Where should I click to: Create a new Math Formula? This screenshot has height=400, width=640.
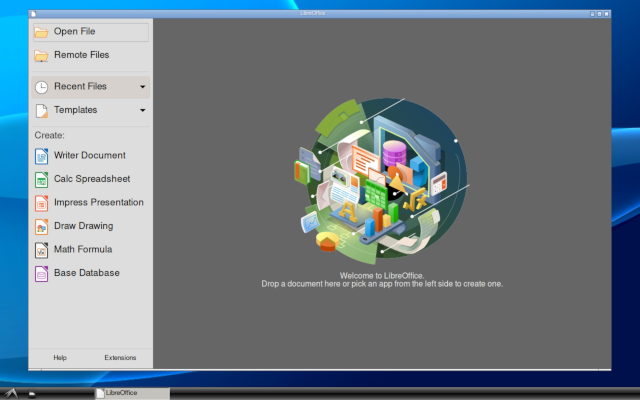click(91, 249)
